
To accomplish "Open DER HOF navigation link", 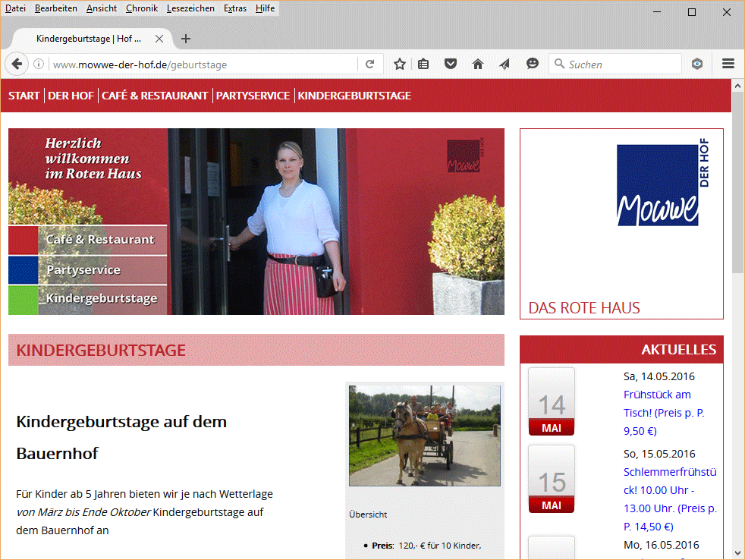I will click(71, 96).
